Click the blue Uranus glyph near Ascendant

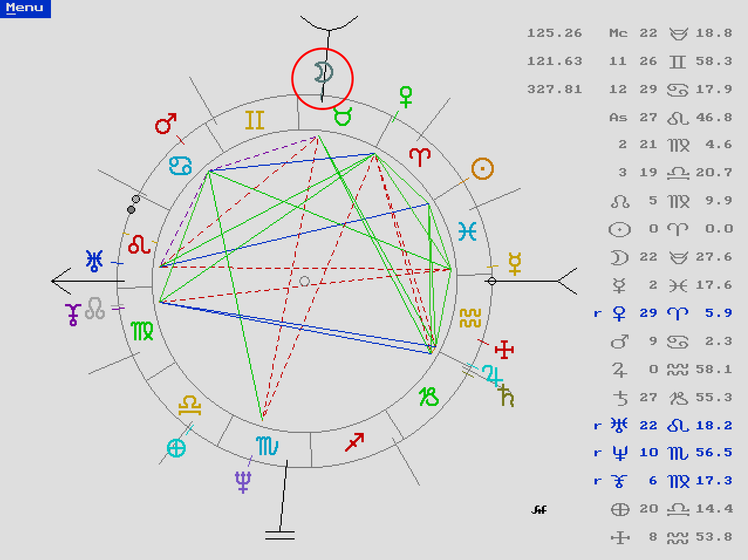(94, 261)
